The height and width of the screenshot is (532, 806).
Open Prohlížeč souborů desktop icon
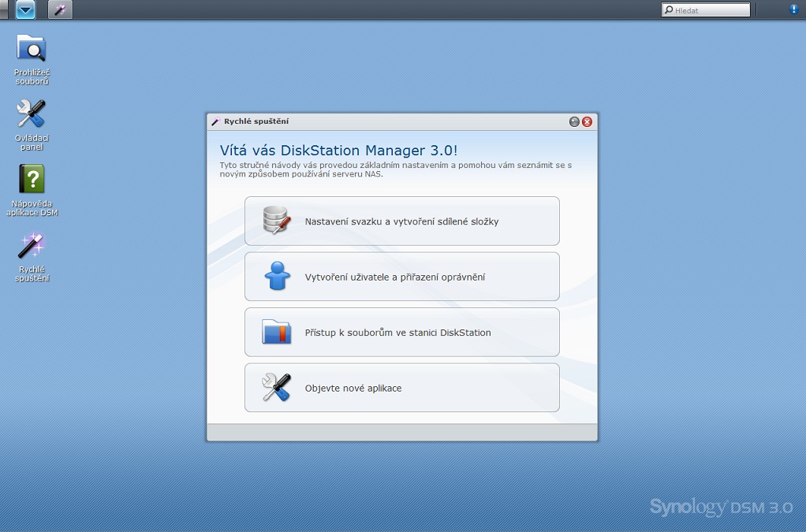[x=32, y=49]
